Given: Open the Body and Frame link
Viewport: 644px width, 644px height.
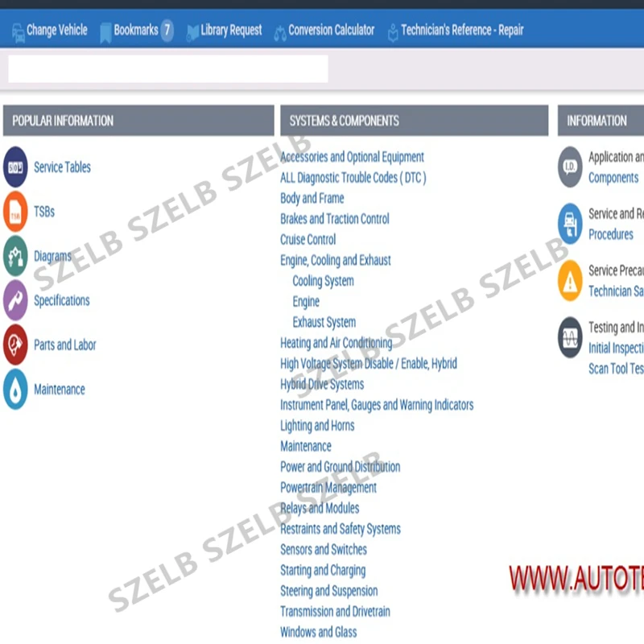Looking at the screenshot, I should [x=312, y=198].
